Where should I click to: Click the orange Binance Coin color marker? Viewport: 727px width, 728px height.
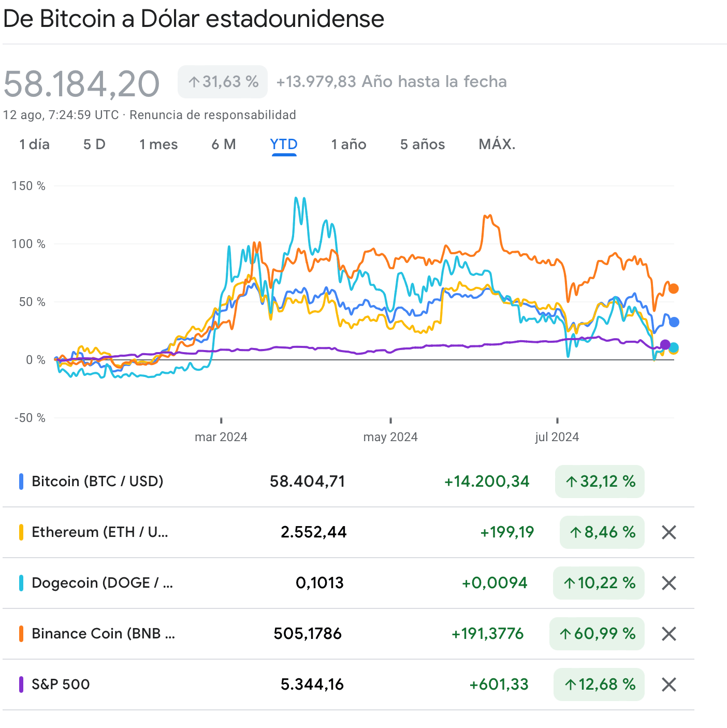click(21, 634)
